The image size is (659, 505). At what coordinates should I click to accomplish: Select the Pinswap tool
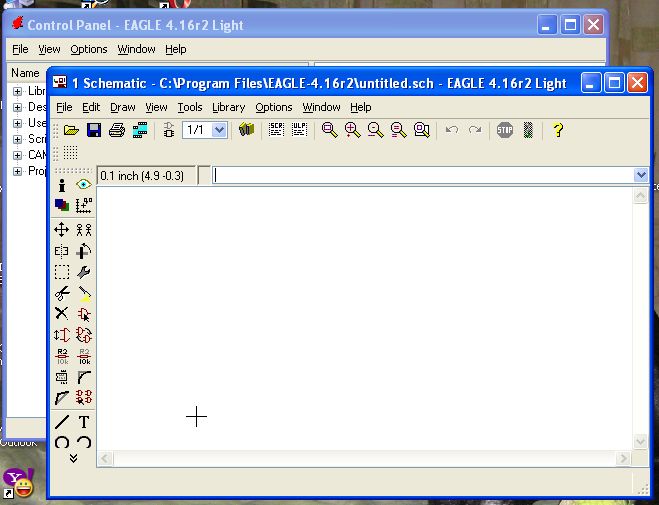click(62, 335)
